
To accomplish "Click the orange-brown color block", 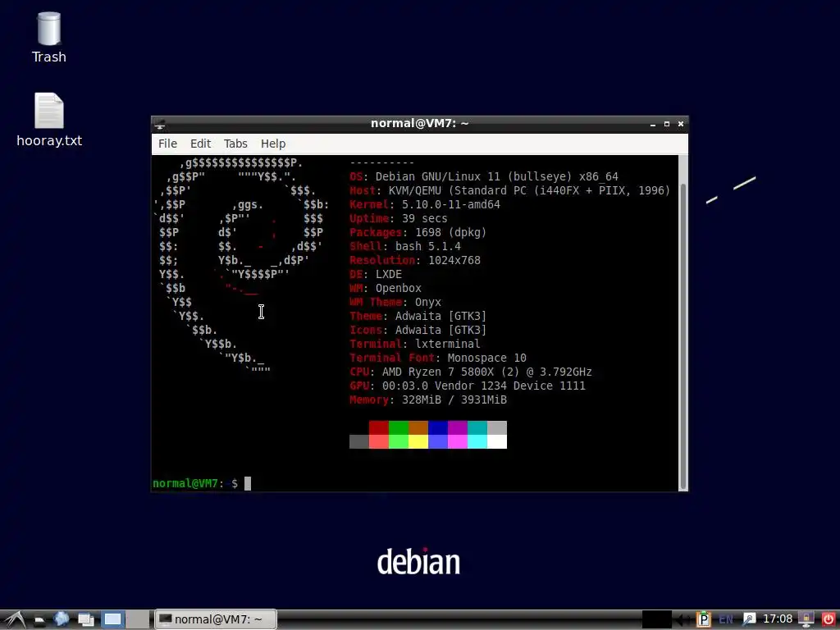I will pyautogui.click(x=418, y=427).
